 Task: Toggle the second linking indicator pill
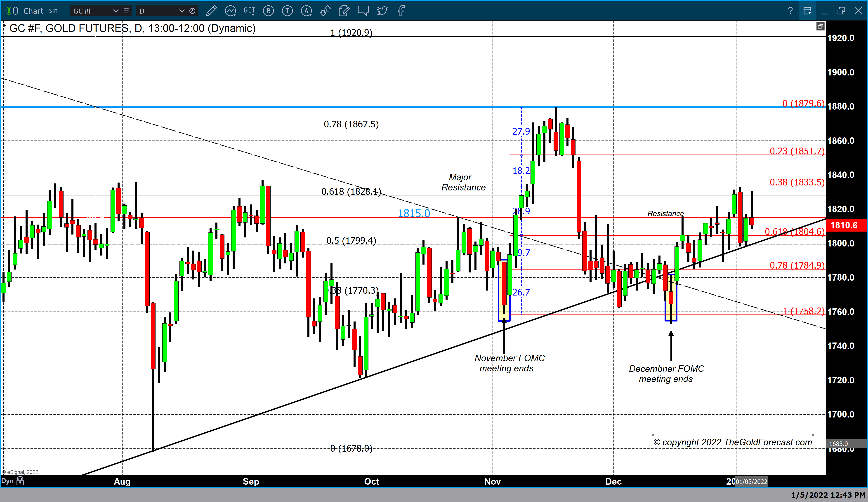coord(16,11)
